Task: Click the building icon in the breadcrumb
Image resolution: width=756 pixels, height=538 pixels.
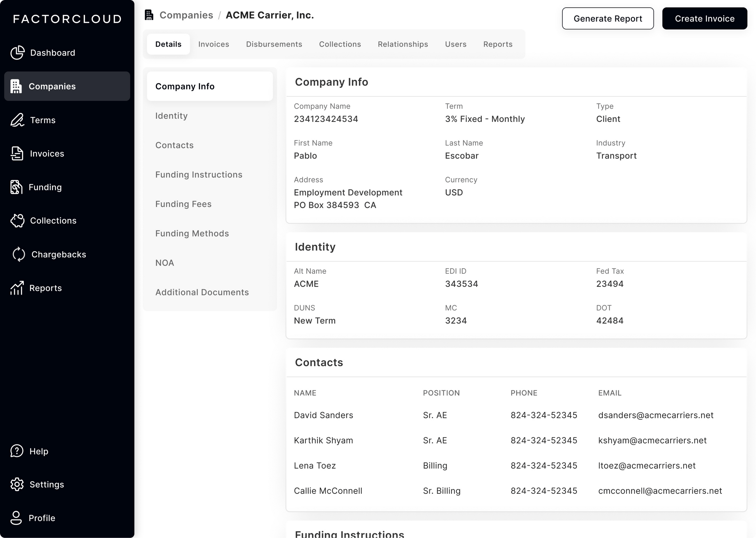Action: pyautogui.click(x=149, y=15)
